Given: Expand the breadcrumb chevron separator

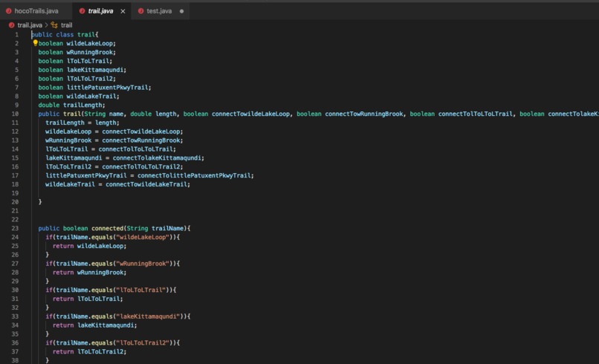Looking at the screenshot, I should (x=46, y=25).
